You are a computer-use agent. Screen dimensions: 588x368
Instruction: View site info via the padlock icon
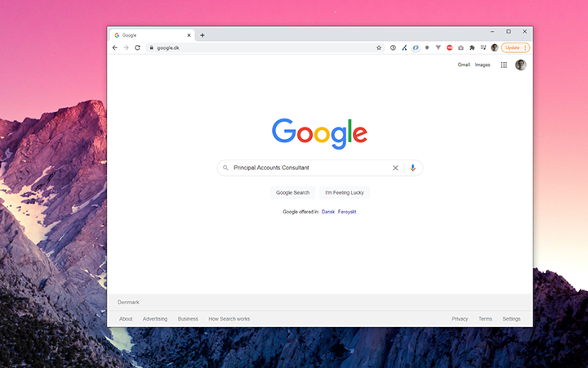click(152, 47)
